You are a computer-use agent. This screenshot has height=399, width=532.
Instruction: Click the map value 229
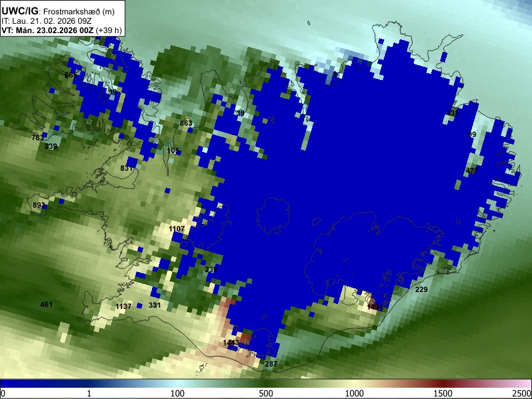pyautogui.click(x=421, y=289)
